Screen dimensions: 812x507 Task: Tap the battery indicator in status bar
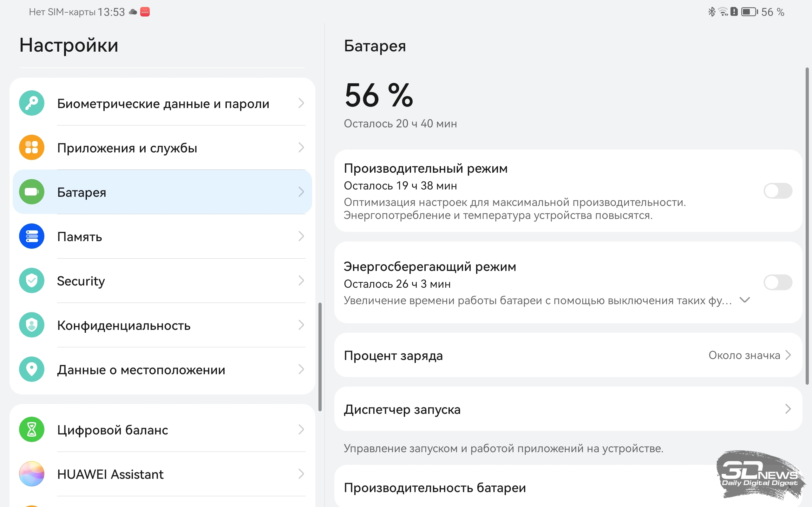coord(749,12)
